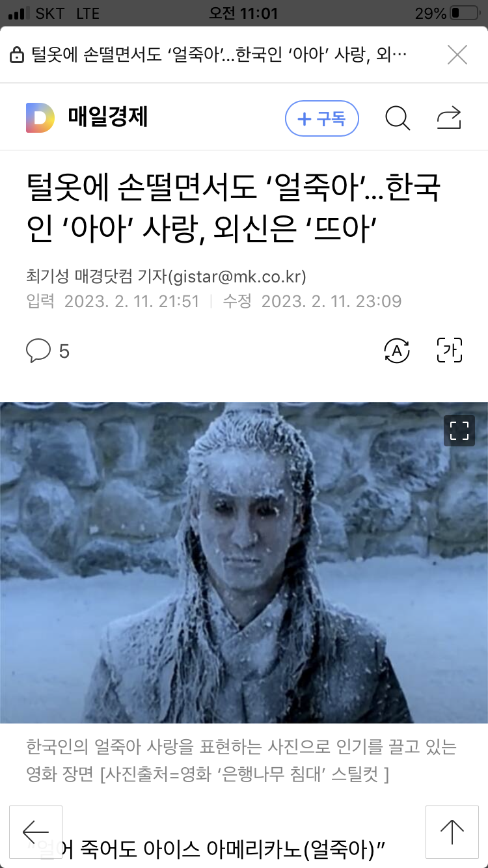Open the search magnifier icon
Image resolution: width=488 pixels, height=868 pixels.
(x=398, y=118)
